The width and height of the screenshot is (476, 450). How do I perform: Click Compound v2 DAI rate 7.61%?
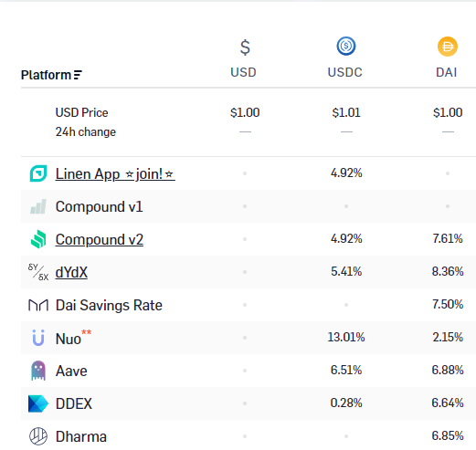448,239
